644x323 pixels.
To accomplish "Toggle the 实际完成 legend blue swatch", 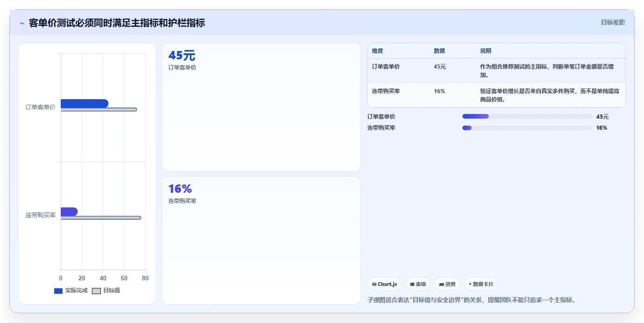I will point(58,291).
